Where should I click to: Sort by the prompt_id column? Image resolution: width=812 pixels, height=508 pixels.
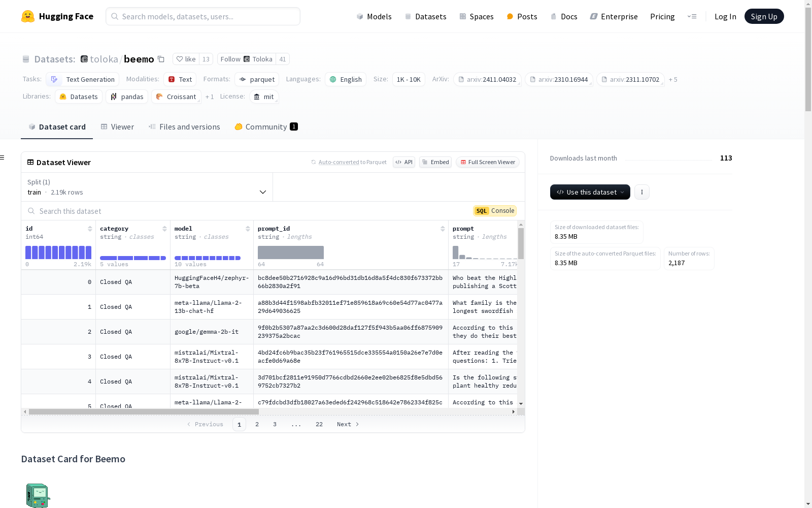tap(443, 229)
